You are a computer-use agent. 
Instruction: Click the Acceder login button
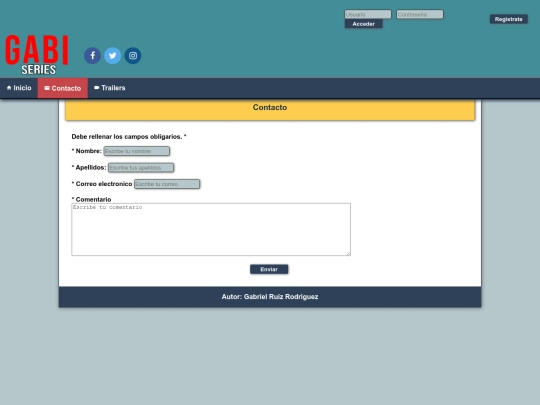click(x=364, y=24)
